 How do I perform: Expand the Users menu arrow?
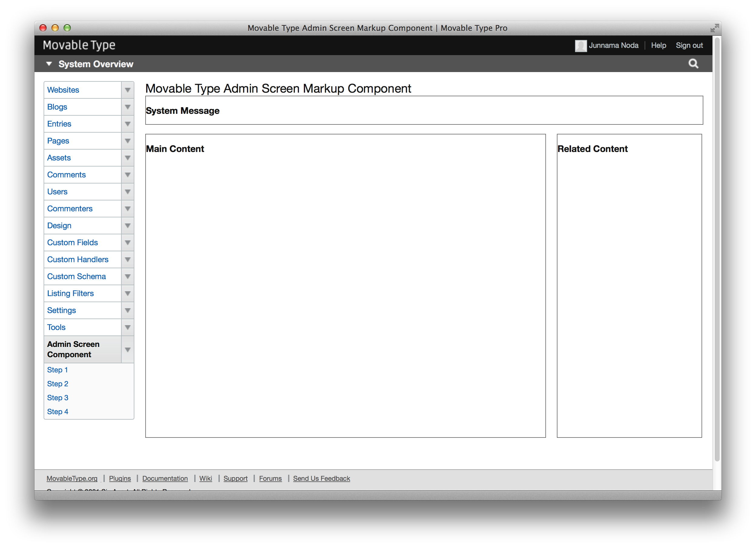[x=128, y=192]
